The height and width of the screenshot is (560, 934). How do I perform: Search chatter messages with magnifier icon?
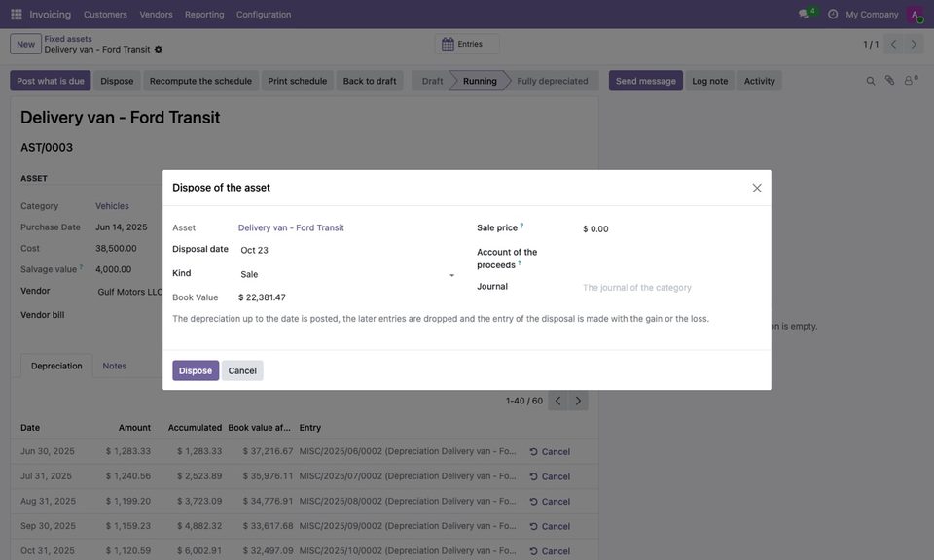tap(870, 81)
